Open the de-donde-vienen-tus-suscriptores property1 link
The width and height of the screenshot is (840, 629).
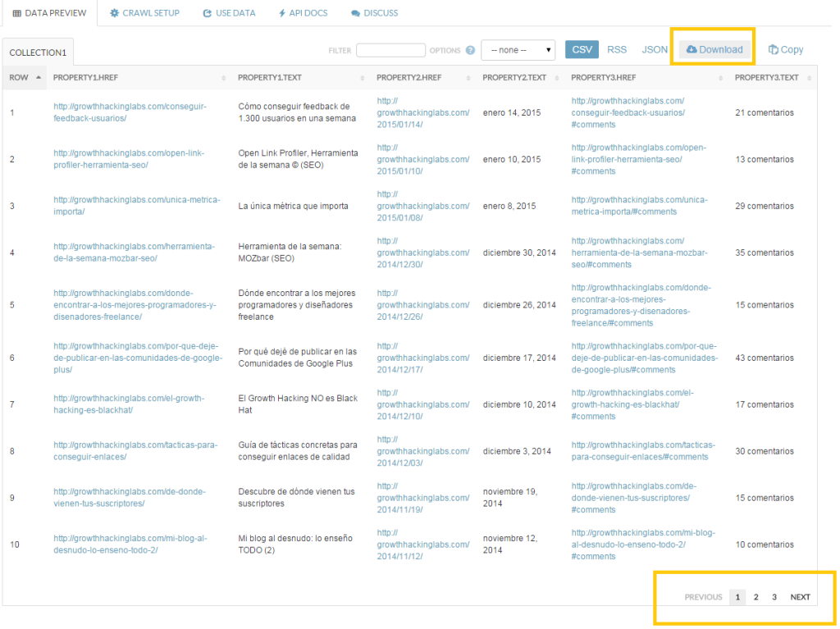point(129,498)
